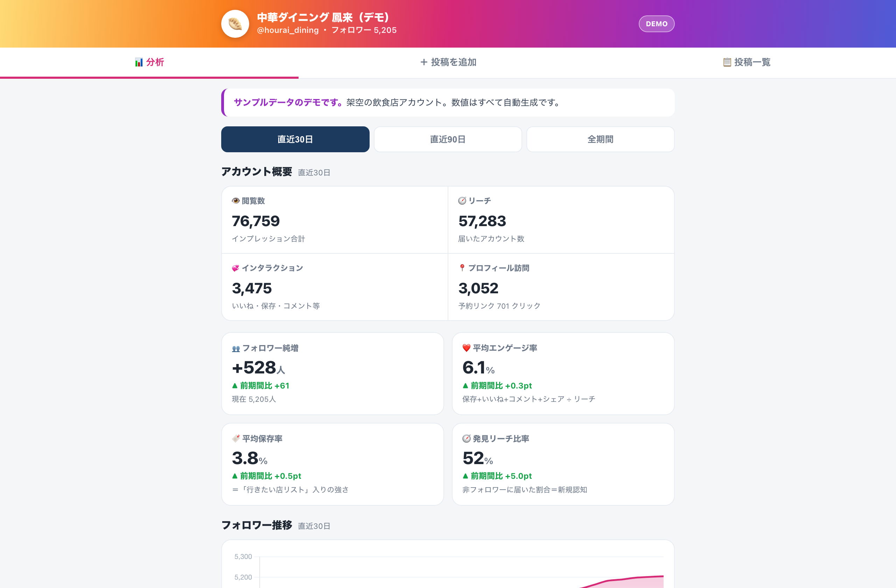The width and height of the screenshot is (896, 588).
Task: Click the 非フォロワーに届いた割合＝新規認知 caption
Action: 524,489
